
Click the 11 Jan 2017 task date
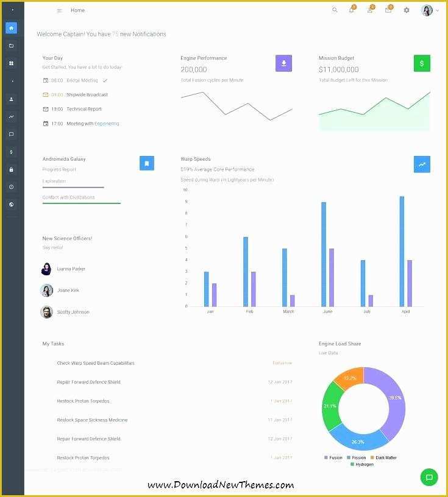coord(280,420)
